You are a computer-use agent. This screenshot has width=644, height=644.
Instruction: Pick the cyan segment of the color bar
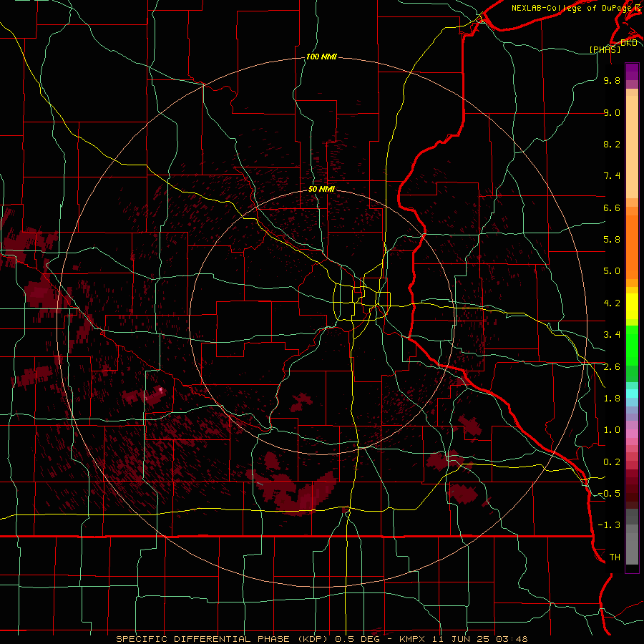click(632, 394)
